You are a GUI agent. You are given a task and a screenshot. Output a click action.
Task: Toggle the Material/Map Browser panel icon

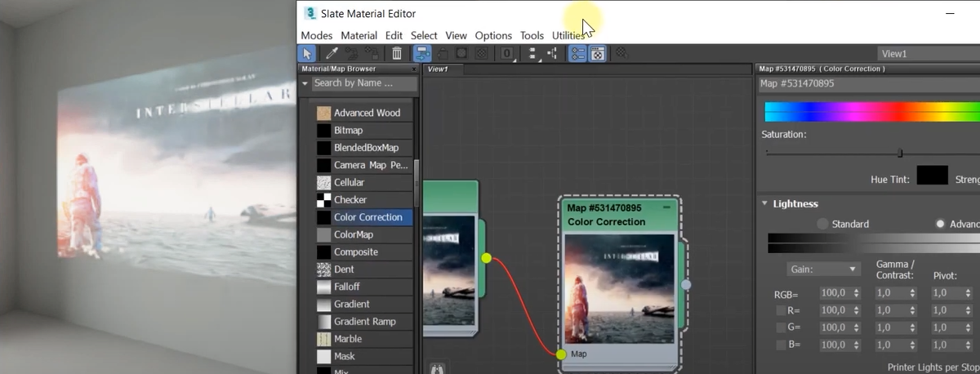[577, 54]
